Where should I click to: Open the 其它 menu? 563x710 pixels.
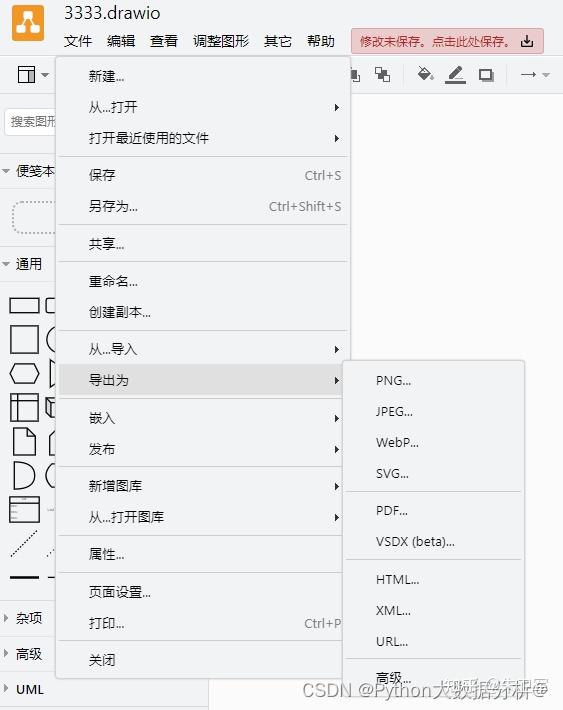[278, 41]
